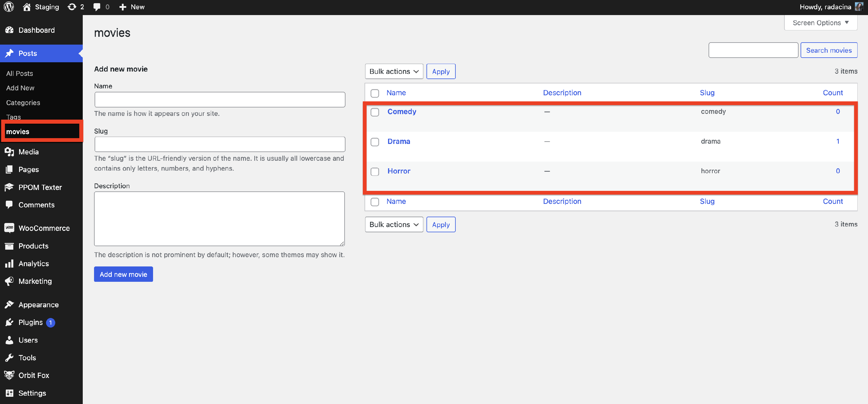Open the Horror term link
This screenshot has height=404, width=868.
[x=399, y=171]
